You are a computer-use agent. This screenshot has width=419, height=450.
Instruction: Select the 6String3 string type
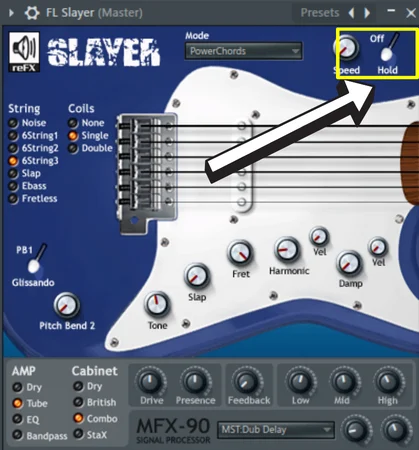click(33, 161)
